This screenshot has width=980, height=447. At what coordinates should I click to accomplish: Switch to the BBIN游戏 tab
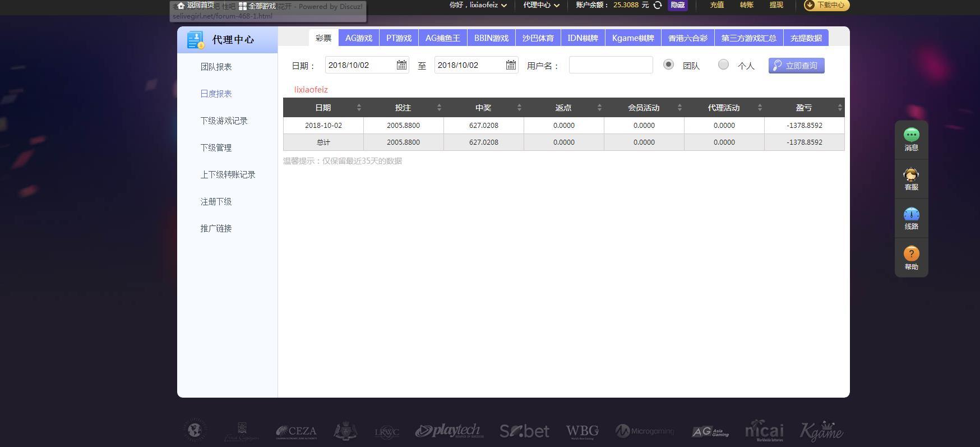tap(491, 38)
